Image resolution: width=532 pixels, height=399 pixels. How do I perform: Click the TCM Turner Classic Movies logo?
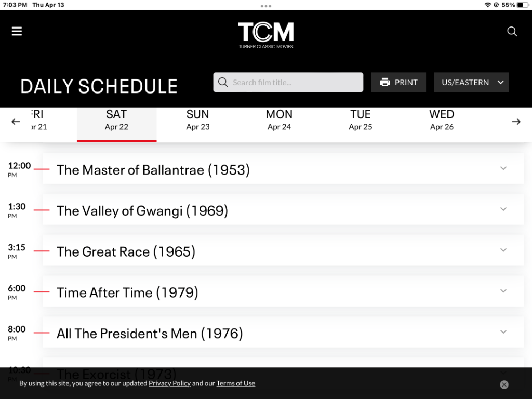(266, 35)
